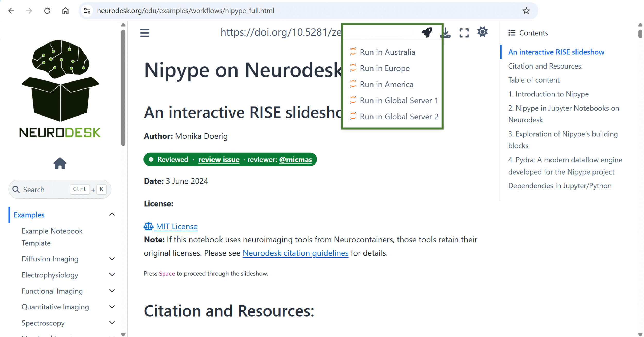Expand the Functional Imaging section

coord(112,291)
